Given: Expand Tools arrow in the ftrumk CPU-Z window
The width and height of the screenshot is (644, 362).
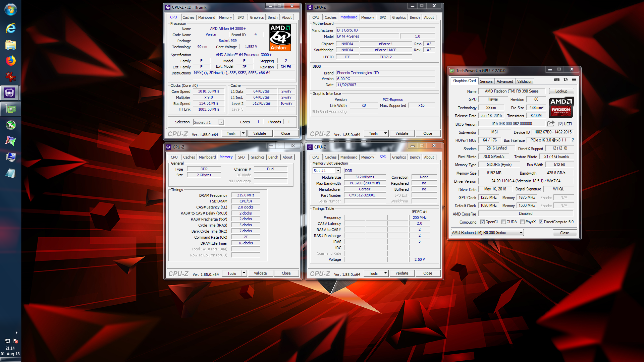Looking at the screenshot, I should pyautogui.click(x=243, y=133).
